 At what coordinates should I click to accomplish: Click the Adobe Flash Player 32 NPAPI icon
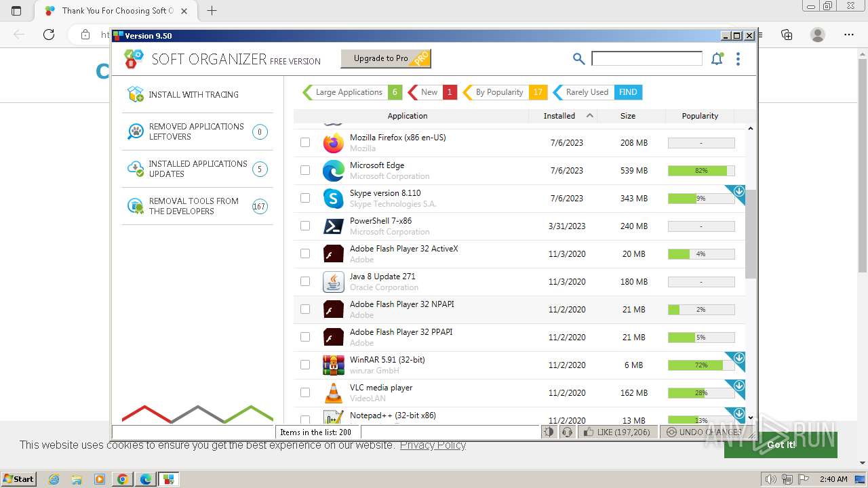click(x=333, y=310)
